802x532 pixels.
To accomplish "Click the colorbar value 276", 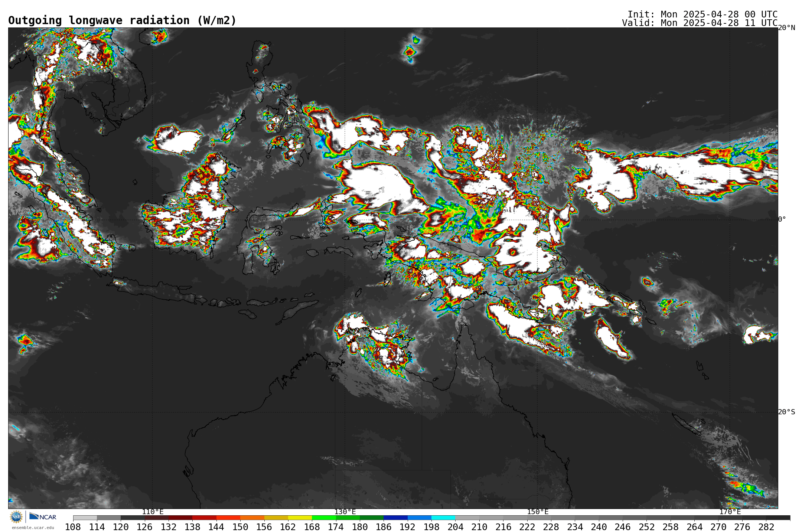I will (742, 527).
